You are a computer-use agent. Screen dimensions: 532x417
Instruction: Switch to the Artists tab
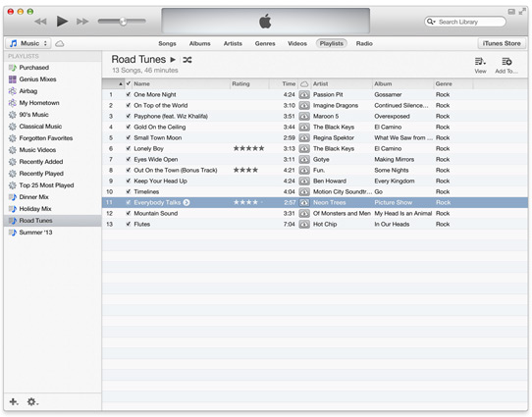(233, 43)
